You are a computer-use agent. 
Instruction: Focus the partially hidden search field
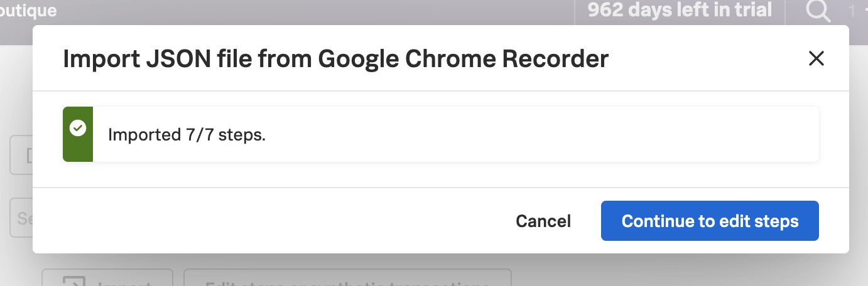(x=21, y=218)
